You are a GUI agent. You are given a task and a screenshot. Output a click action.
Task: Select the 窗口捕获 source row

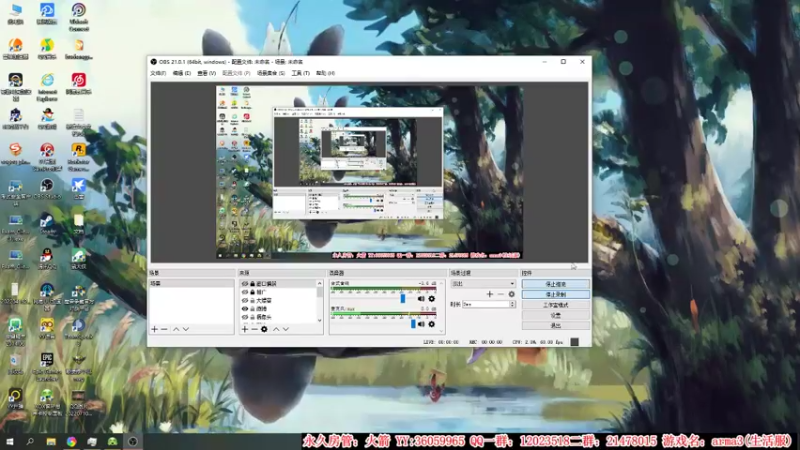coord(279,284)
